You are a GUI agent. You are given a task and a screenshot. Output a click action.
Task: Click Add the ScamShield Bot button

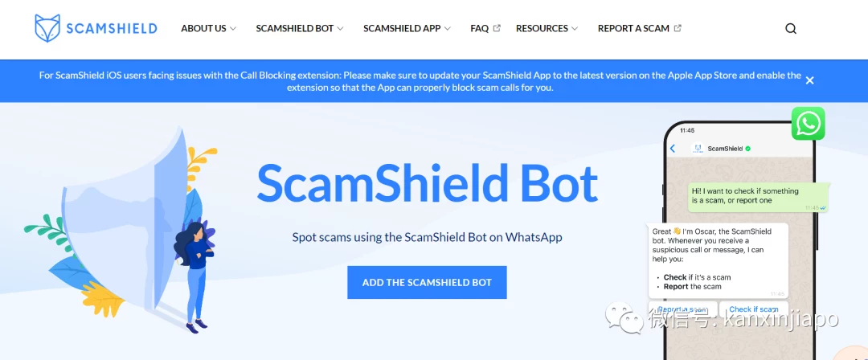coord(427,283)
